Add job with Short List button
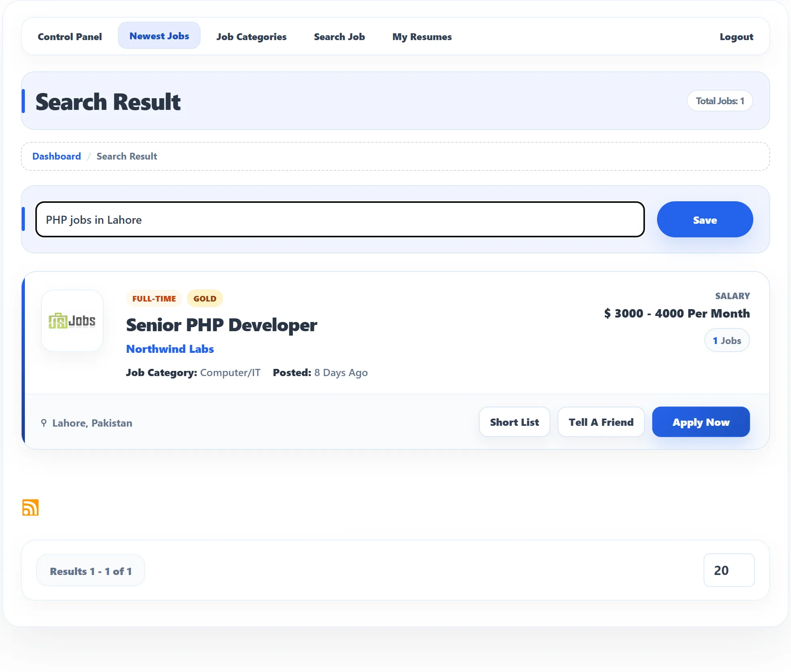This screenshot has height=672, width=791. point(514,422)
